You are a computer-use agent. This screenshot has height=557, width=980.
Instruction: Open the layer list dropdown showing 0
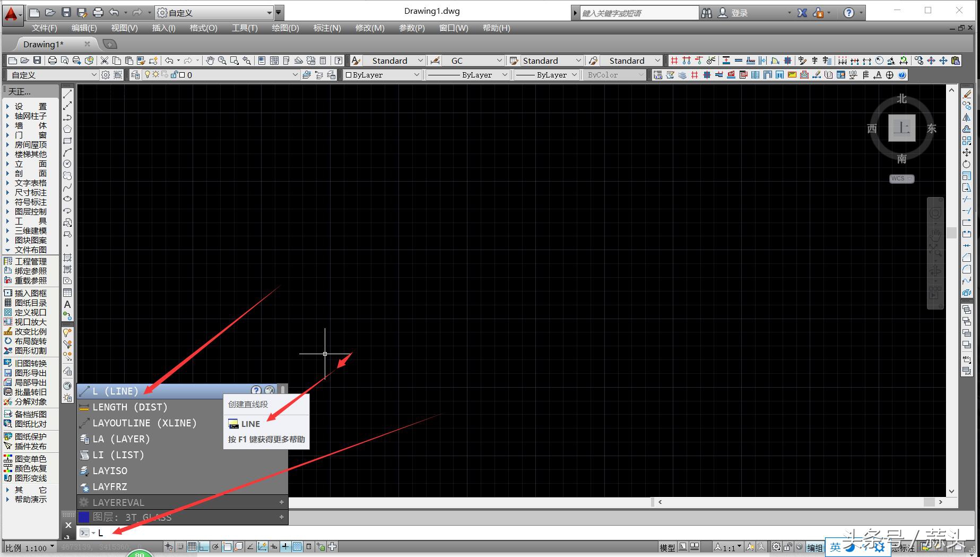[222, 75]
